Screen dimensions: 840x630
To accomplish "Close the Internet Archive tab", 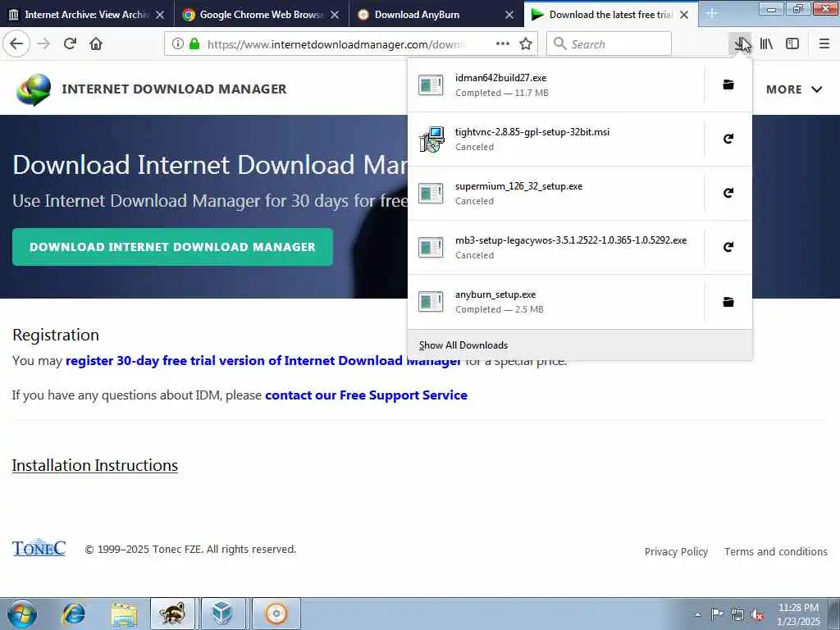I will click(160, 15).
